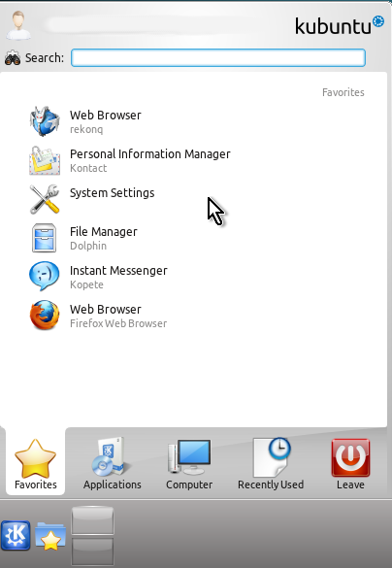Click "Instant Messenger" label
Image resolution: width=392 pixels, height=568 pixels.
click(x=118, y=271)
